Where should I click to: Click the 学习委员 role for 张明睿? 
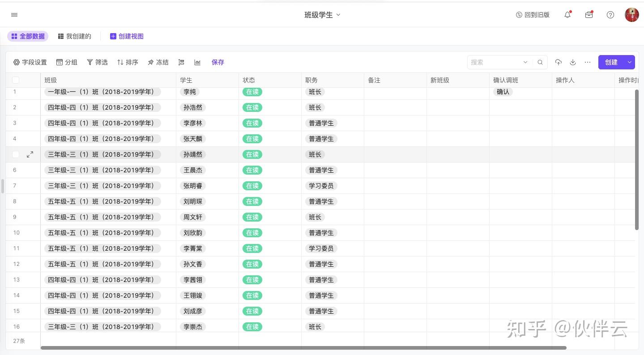point(321,186)
